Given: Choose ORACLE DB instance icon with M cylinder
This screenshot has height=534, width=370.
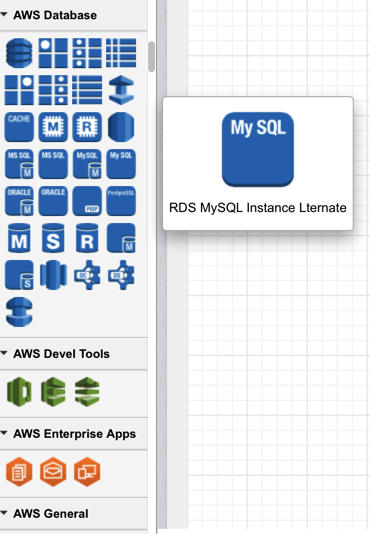Looking at the screenshot, I should click(19, 201).
